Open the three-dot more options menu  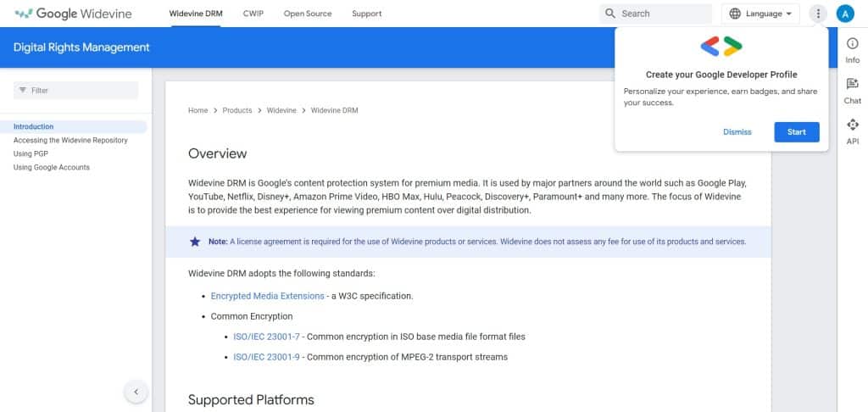click(818, 14)
